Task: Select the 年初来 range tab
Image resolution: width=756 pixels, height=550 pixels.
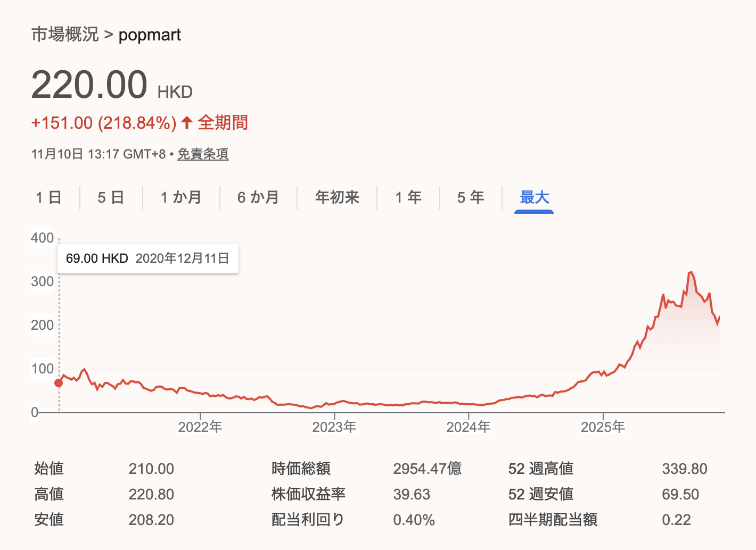Action: coord(337,197)
